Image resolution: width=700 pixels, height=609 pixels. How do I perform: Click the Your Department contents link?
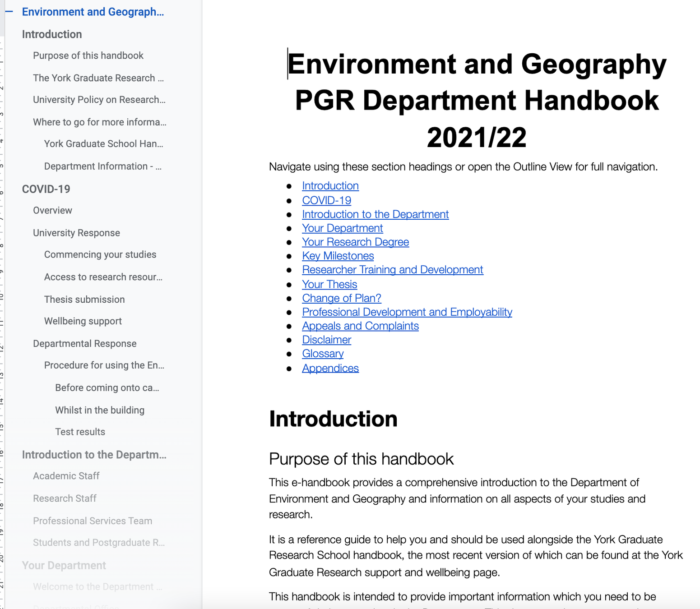tap(343, 228)
